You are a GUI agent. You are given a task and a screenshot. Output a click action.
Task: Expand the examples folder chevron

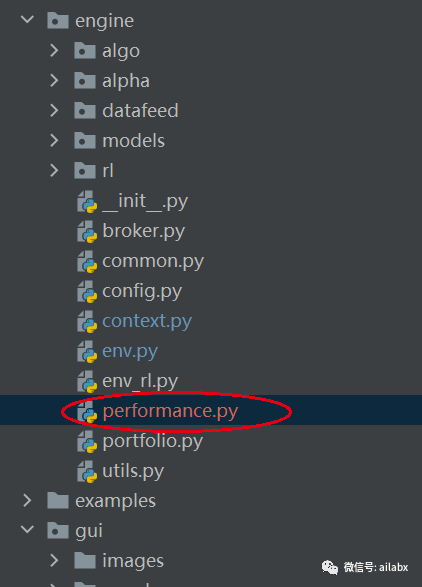coord(27,501)
